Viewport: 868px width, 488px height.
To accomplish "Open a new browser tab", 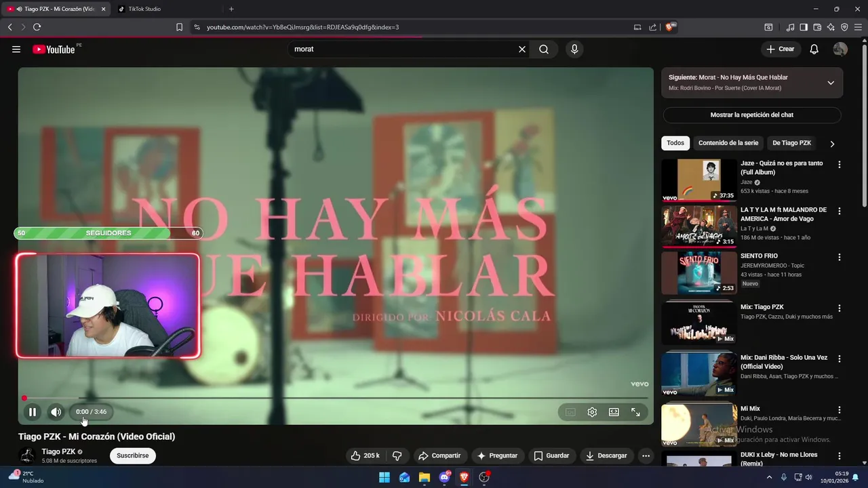I will [x=231, y=9].
